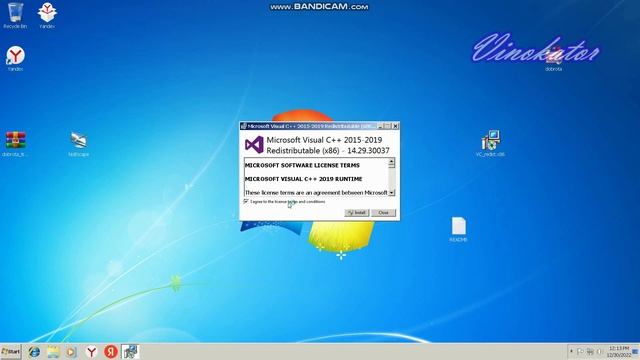
Task: Click the Visual Studio purple logo
Action: 254,145
